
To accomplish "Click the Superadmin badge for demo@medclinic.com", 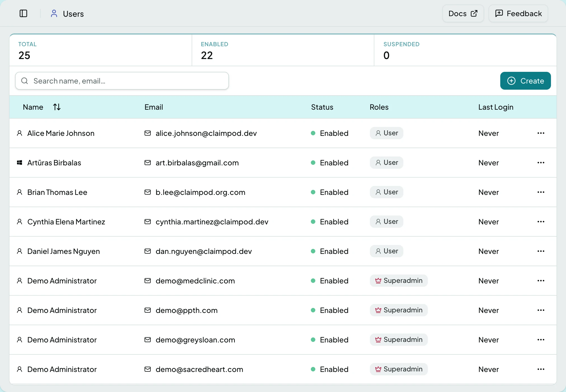I will (399, 281).
